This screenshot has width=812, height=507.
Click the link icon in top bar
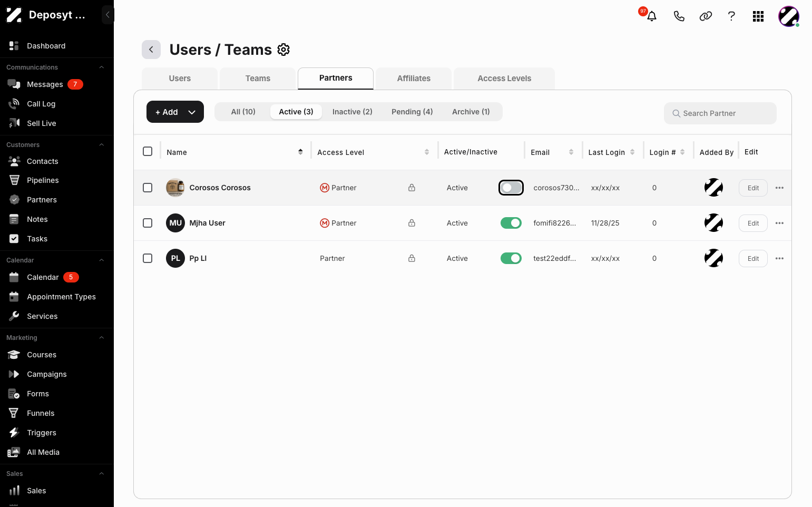(x=706, y=16)
